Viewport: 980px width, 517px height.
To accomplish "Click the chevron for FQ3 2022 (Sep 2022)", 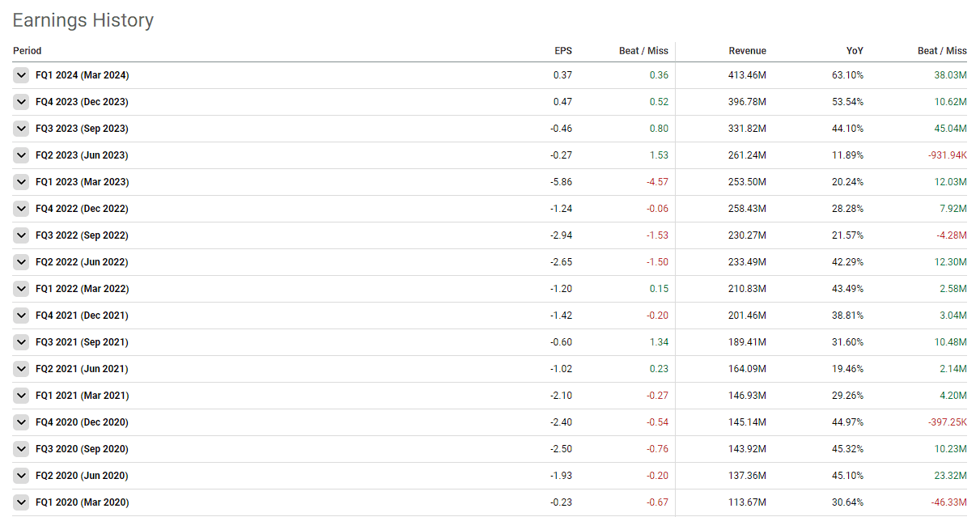I will coord(22,235).
